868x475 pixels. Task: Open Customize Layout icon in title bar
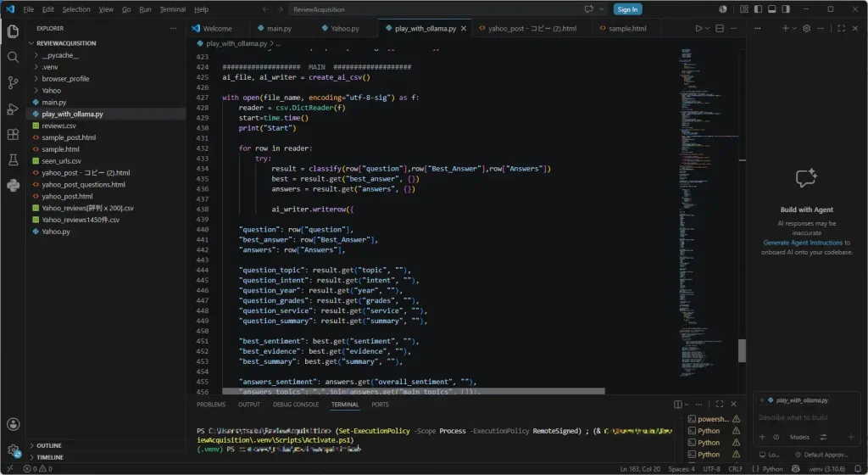[x=744, y=9]
